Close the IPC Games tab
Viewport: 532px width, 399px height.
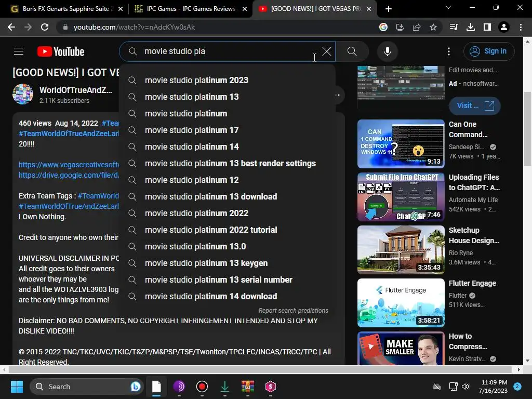click(x=245, y=9)
